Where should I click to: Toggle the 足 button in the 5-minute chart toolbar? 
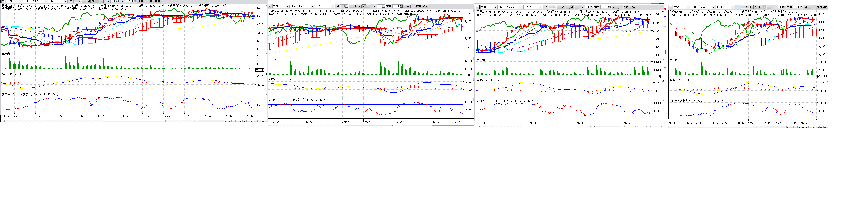point(71,1)
